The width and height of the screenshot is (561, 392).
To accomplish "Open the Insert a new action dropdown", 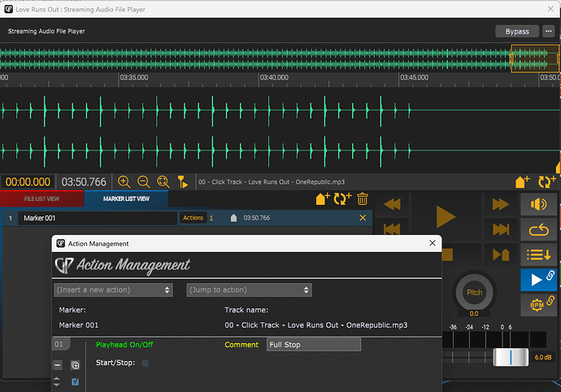I will tap(113, 290).
